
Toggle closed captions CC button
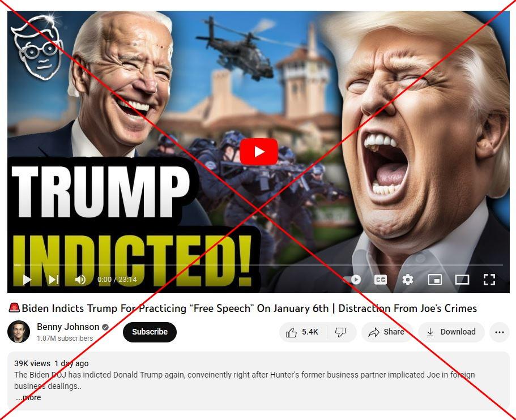click(x=381, y=280)
